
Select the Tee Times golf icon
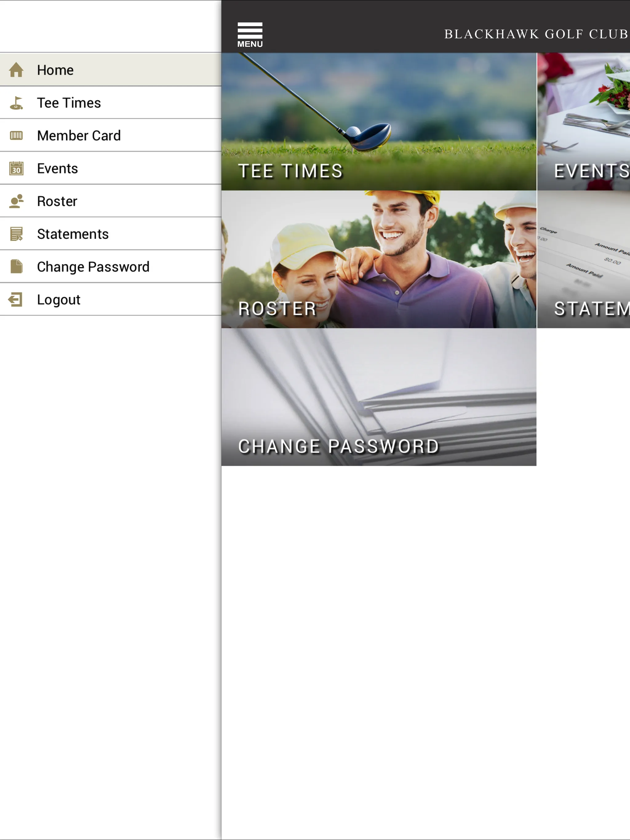[x=16, y=102]
